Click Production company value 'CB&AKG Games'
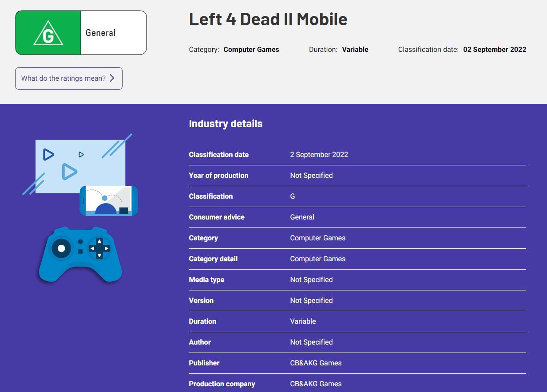 pyautogui.click(x=316, y=384)
